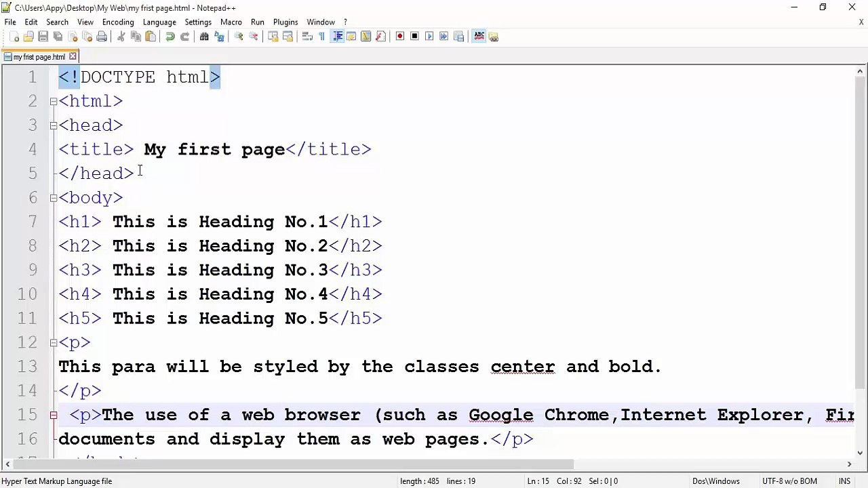Save all files with the Save All icon

click(58, 37)
